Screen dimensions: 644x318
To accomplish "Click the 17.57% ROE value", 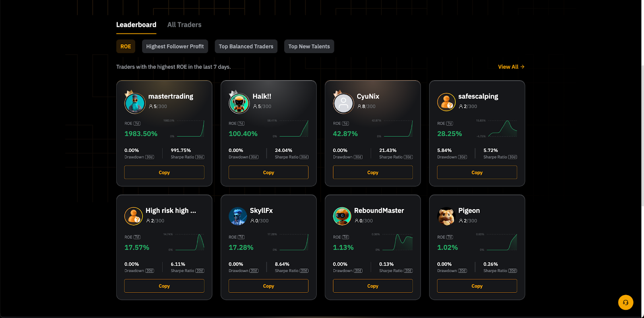I will [x=137, y=248].
